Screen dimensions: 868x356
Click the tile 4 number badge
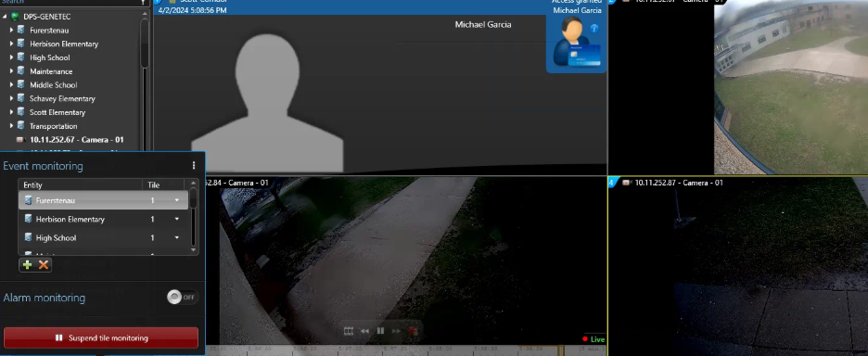coord(612,182)
